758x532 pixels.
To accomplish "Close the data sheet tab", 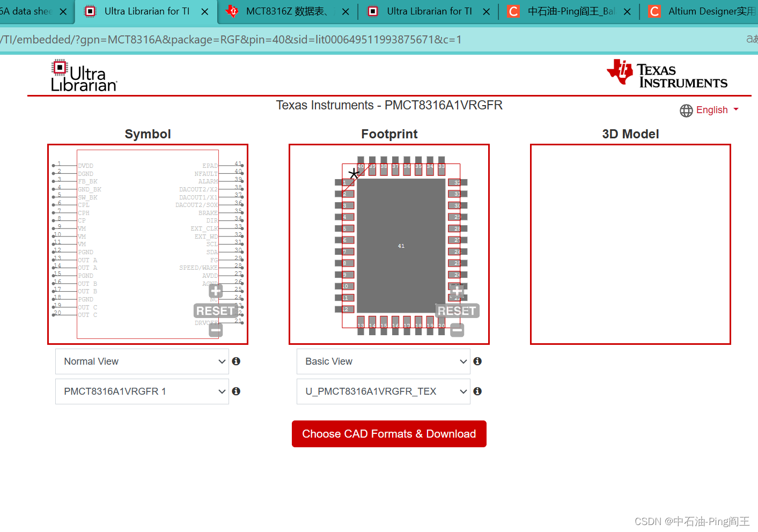I will pos(63,11).
